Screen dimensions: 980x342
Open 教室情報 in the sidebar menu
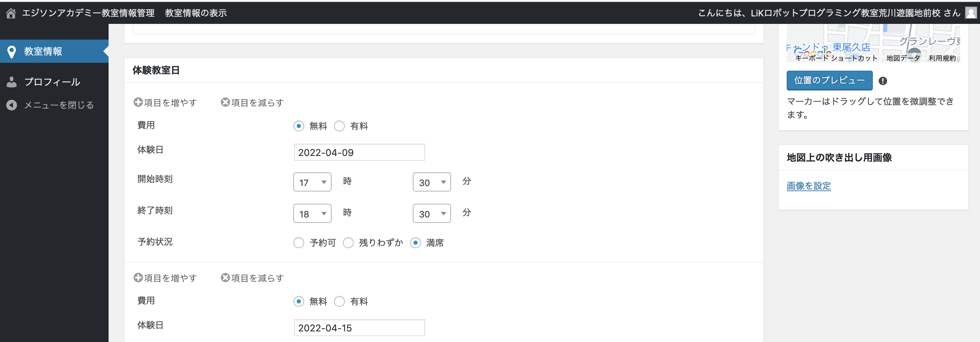click(x=54, y=51)
